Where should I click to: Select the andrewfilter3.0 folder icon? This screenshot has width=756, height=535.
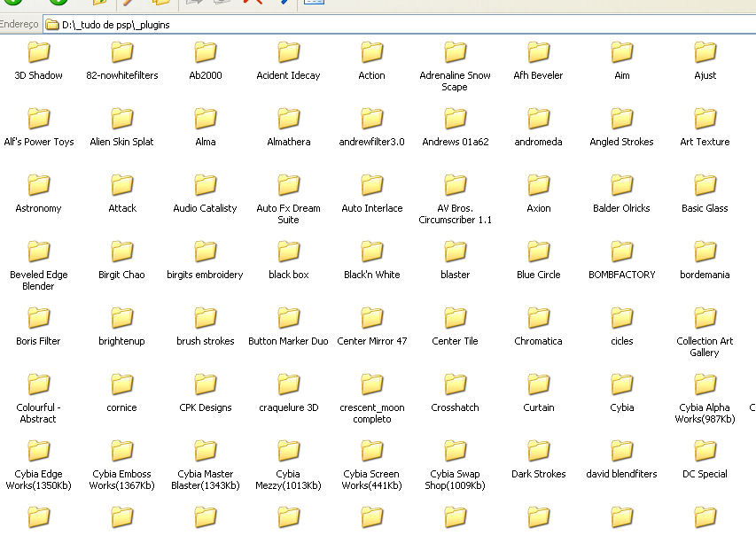tap(371, 119)
